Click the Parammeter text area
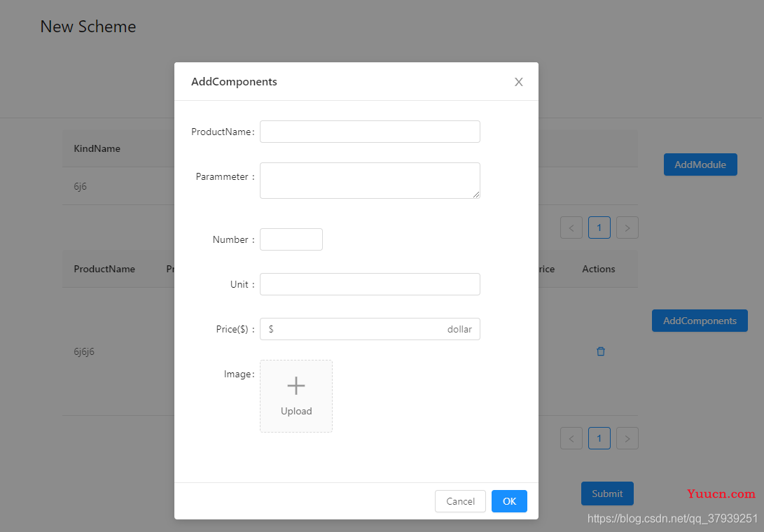Viewport: 764px width, 532px height. [370, 181]
